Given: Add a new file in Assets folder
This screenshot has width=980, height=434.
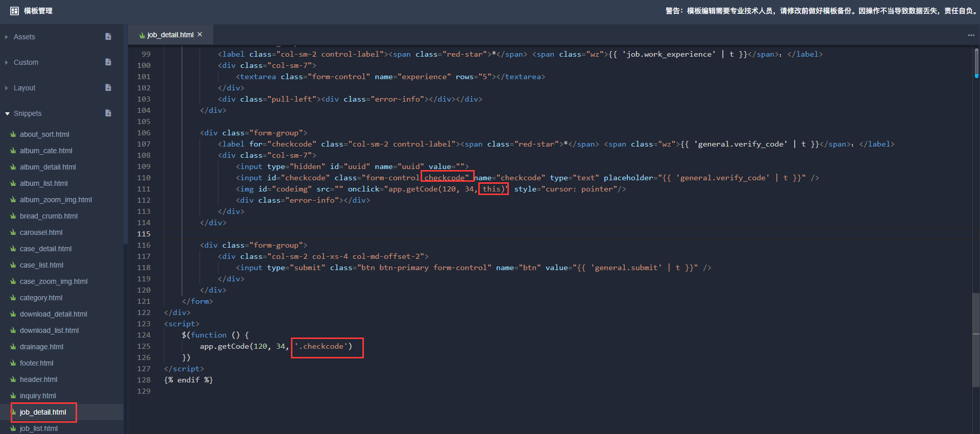Looking at the screenshot, I should click(x=108, y=36).
